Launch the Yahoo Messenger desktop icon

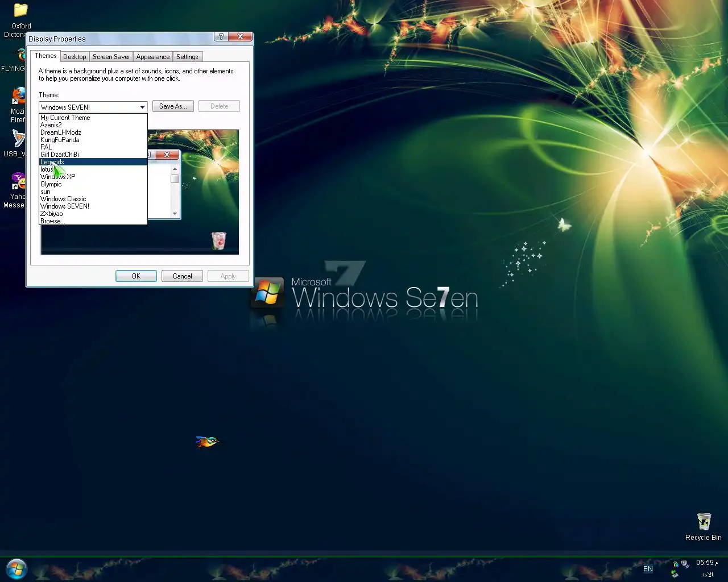[19, 181]
